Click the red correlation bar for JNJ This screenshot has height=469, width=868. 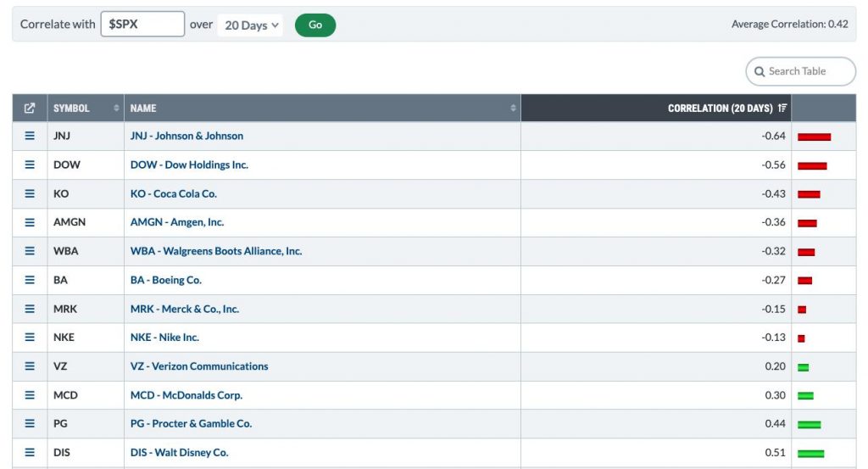pos(814,137)
